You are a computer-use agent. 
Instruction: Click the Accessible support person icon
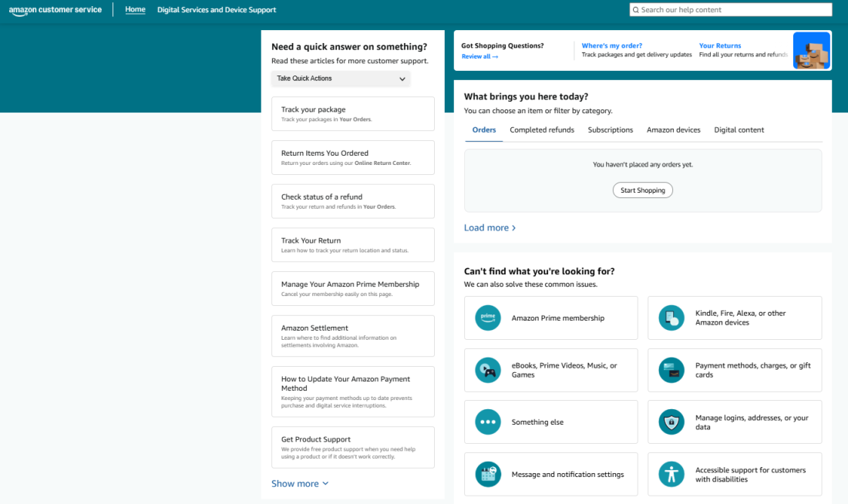tap(671, 474)
